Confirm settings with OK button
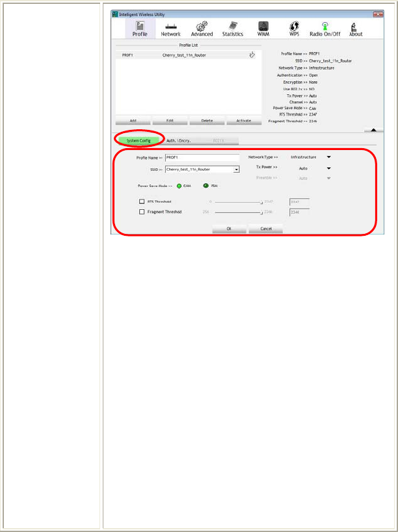 [x=229, y=229]
